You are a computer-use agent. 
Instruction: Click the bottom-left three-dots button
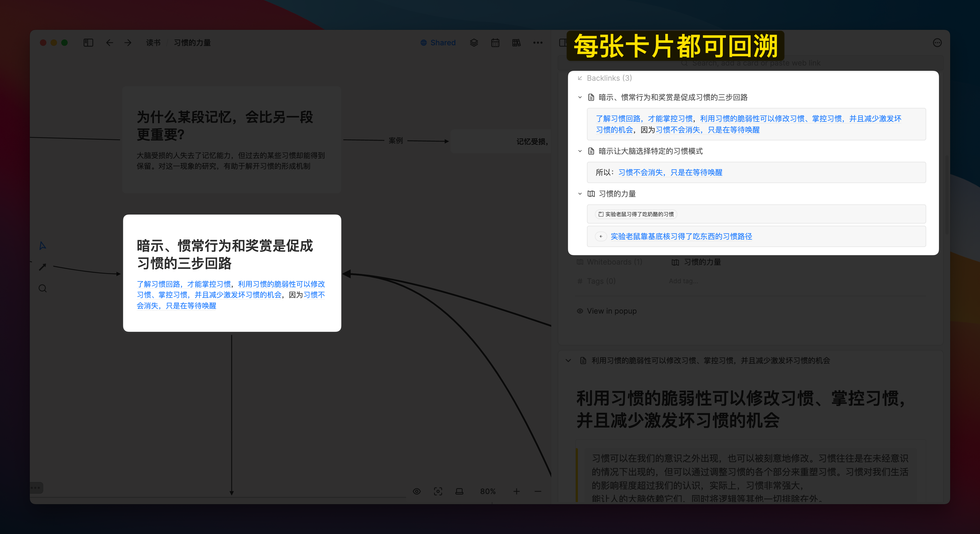(x=36, y=488)
